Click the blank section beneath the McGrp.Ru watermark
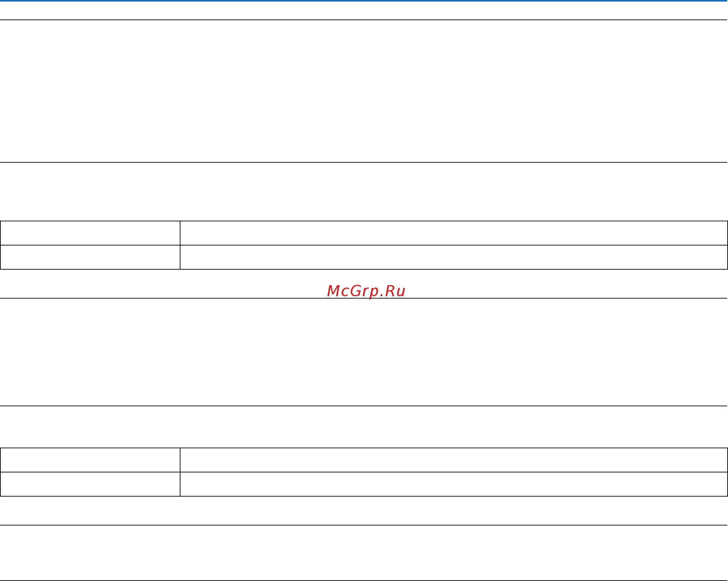This screenshot has height=581, width=728. (x=364, y=352)
